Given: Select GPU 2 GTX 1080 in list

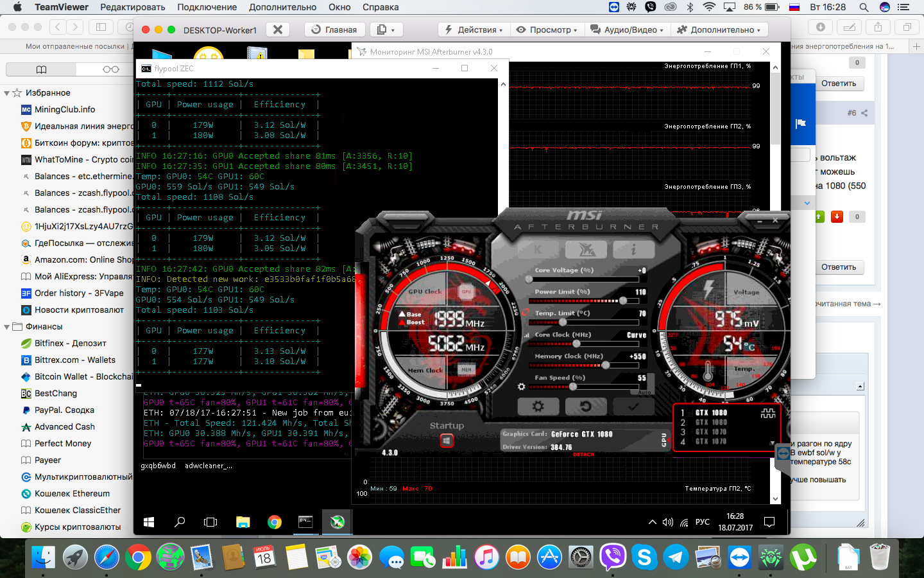Looking at the screenshot, I should (711, 423).
